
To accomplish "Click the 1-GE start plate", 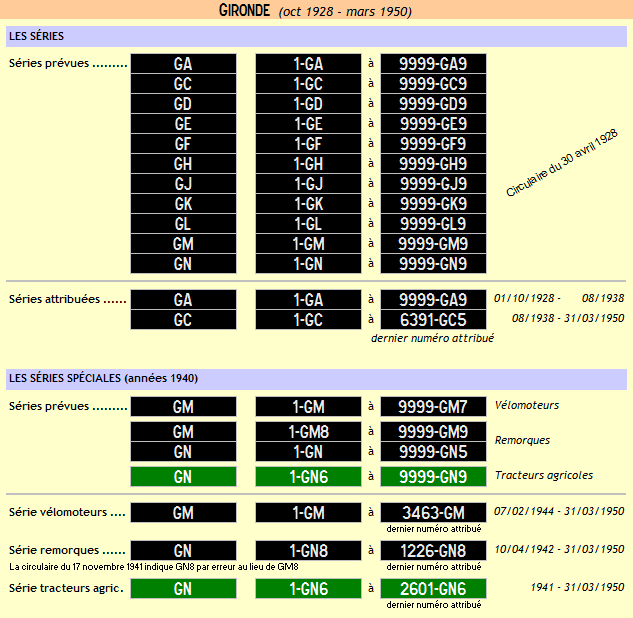I will click(308, 124).
